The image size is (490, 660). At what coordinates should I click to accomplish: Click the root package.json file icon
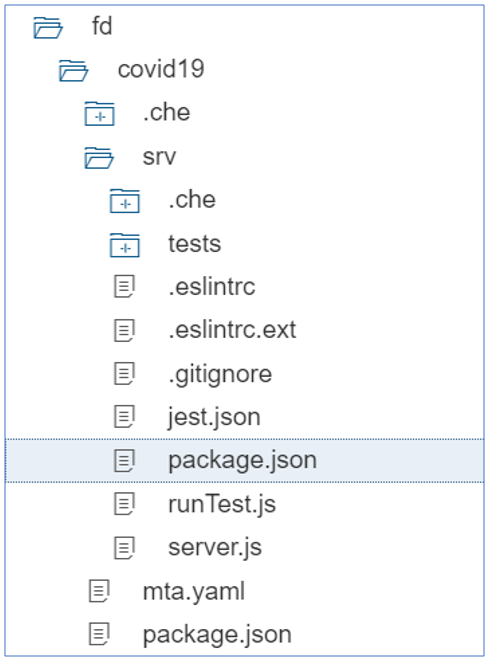[99, 634]
